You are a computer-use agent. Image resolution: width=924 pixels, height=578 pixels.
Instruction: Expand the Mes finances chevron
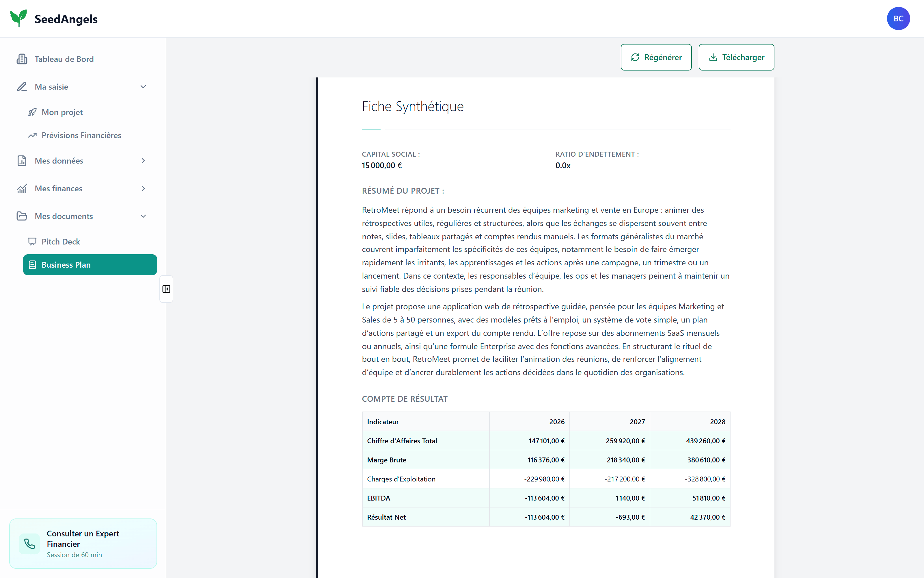143,188
